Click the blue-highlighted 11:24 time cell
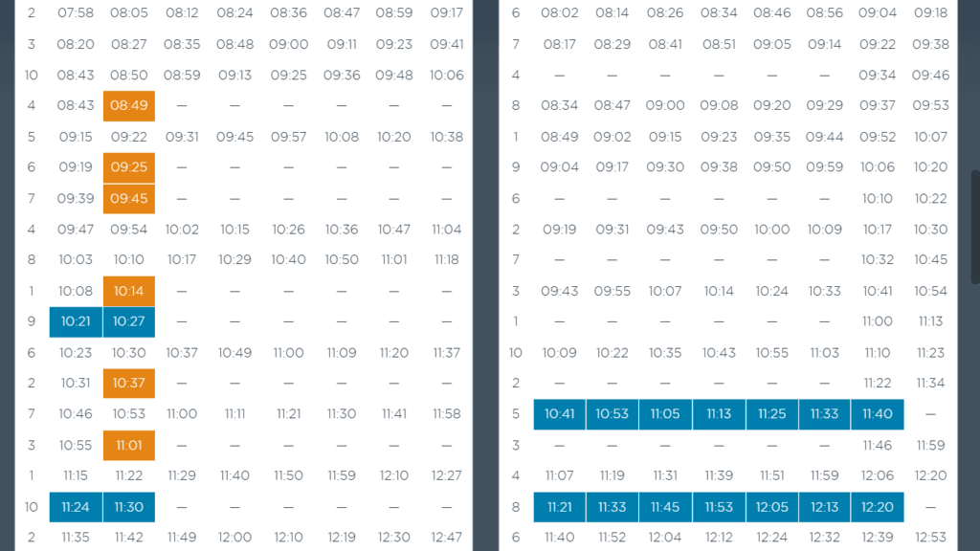The height and width of the screenshot is (551, 980). [76, 508]
